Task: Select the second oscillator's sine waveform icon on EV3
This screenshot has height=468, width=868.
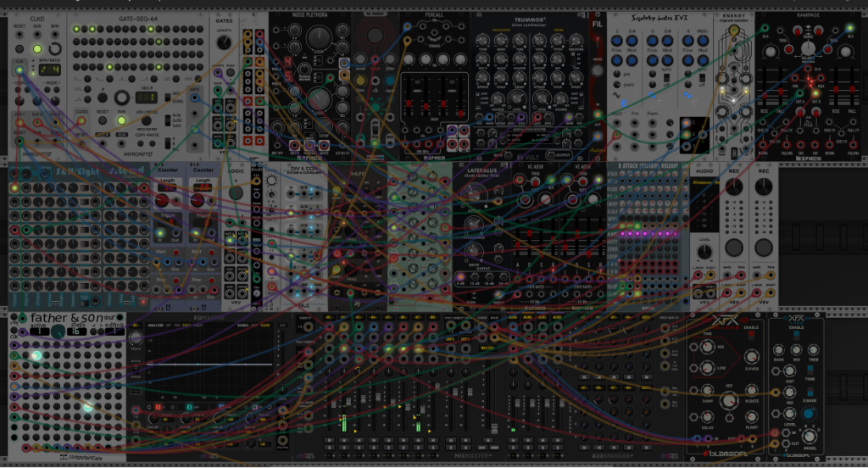Action: click(652, 95)
